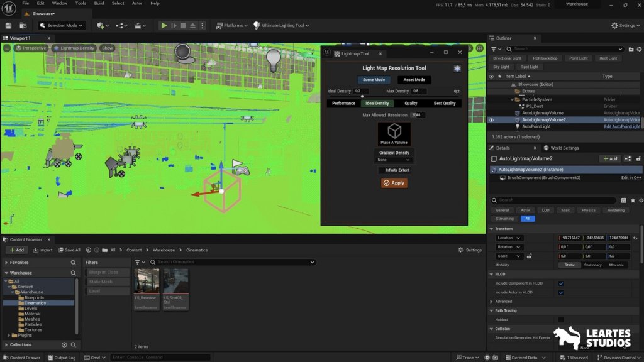The width and height of the screenshot is (644, 362).
Task: Open the Location coordinate type dropdown
Action: click(x=509, y=238)
